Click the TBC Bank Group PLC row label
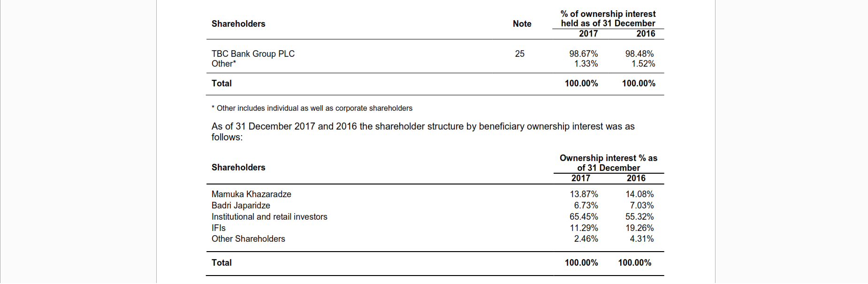This screenshot has height=284, width=868. click(x=253, y=54)
